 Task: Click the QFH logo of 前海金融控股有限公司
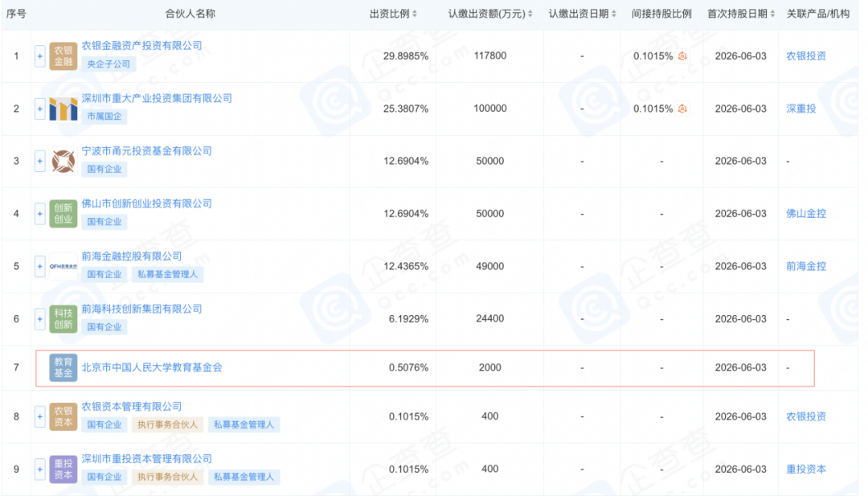[x=63, y=266]
